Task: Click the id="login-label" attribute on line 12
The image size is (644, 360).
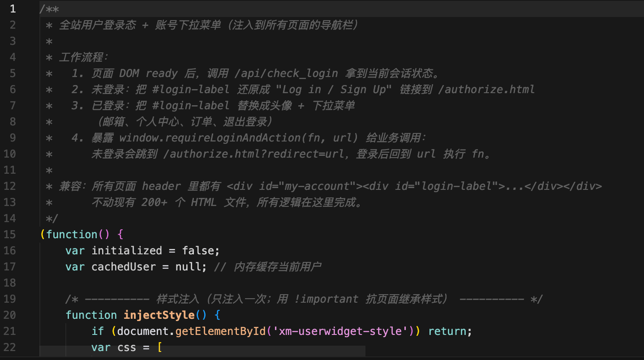Action: click(x=447, y=186)
